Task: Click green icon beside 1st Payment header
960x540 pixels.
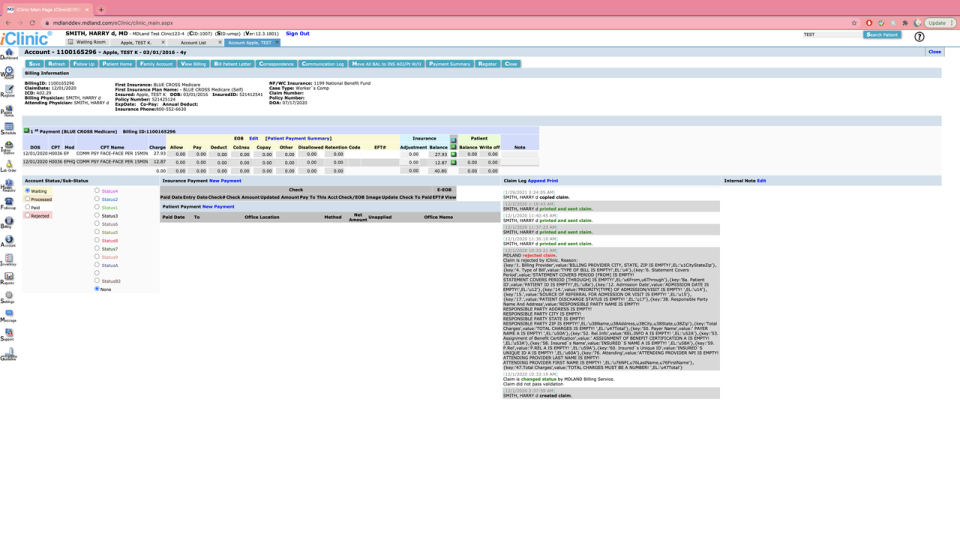Action: tap(26, 130)
